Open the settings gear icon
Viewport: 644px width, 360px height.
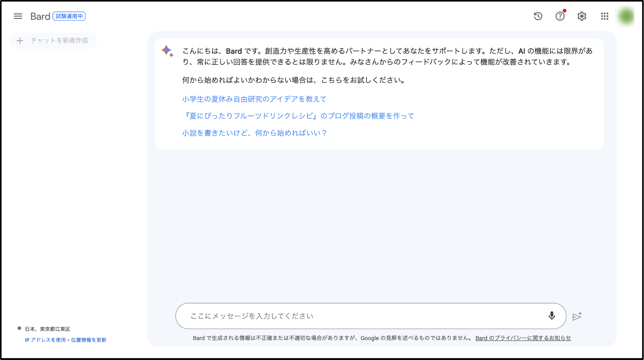point(582,16)
